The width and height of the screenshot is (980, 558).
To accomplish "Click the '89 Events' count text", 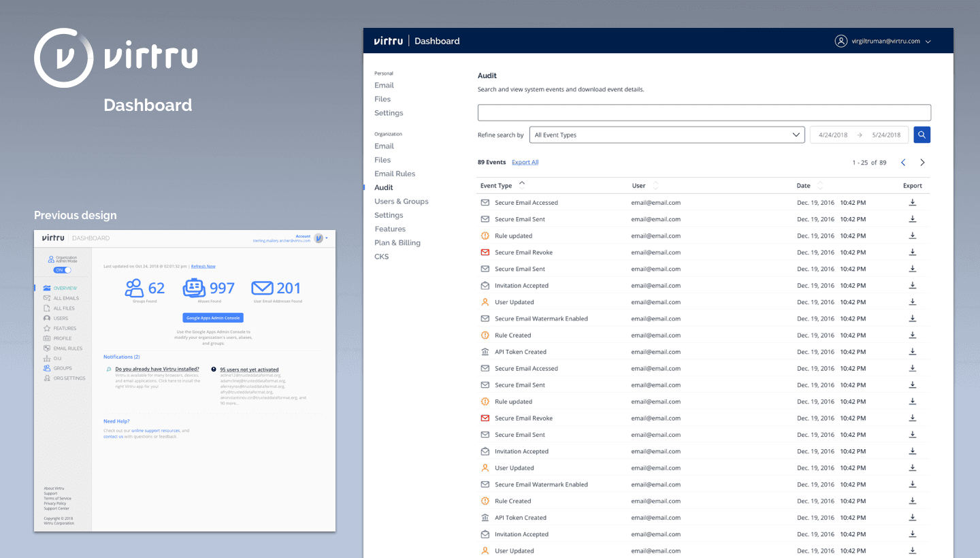I will pyautogui.click(x=491, y=162).
